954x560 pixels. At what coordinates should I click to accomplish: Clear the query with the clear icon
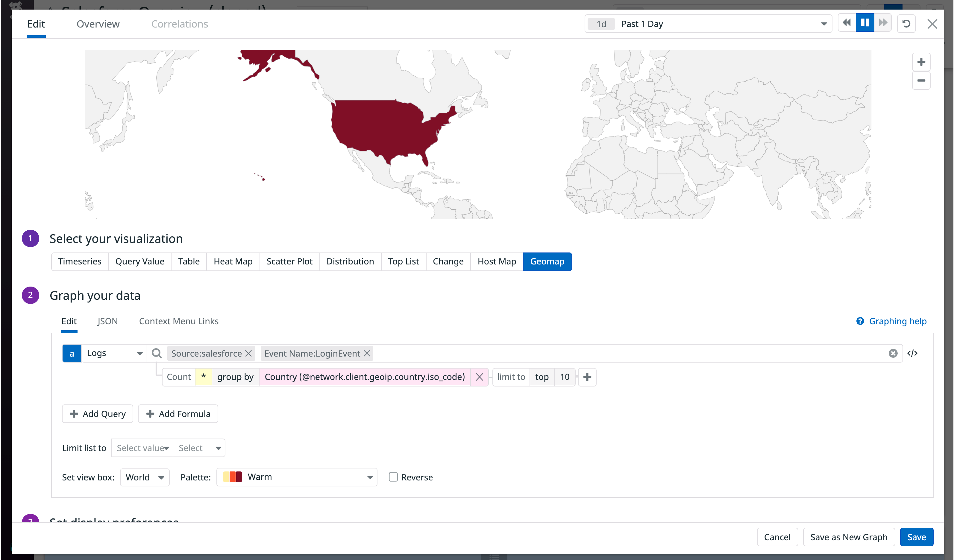click(x=893, y=353)
